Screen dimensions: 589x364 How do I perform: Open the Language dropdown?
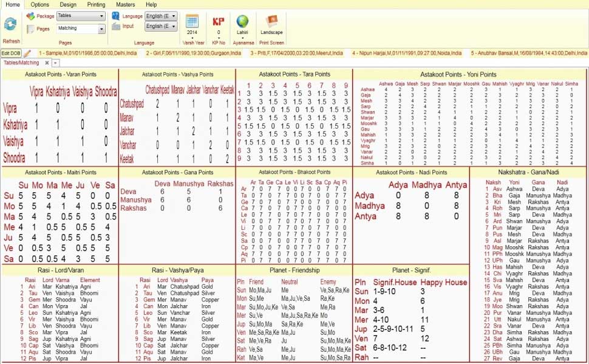click(x=160, y=16)
